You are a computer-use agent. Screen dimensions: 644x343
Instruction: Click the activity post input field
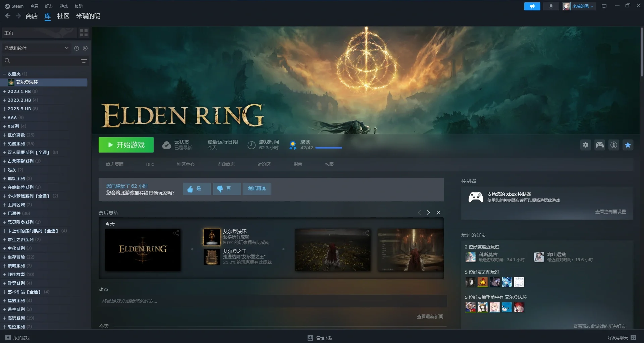click(x=273, y=301)
